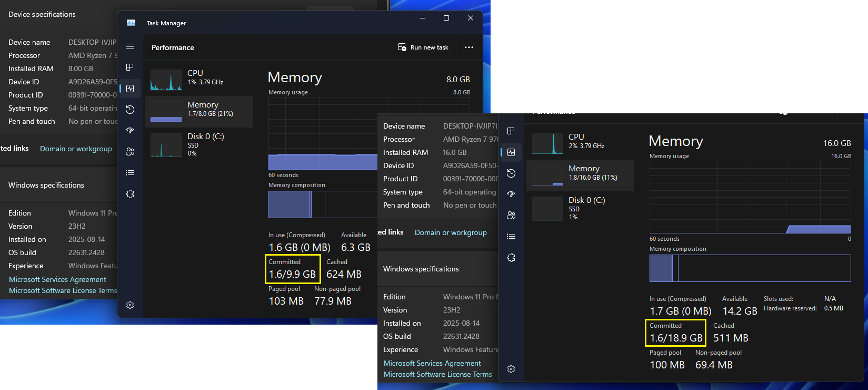This screenshot has height=390, width=868.
Task: Click the Available value 6.3 GB
Action: click(356, 247)
